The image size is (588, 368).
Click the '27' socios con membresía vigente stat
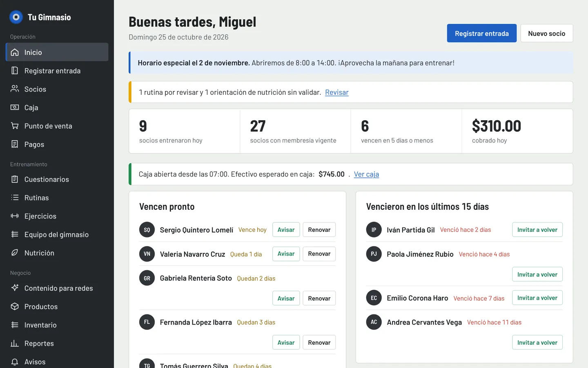pos(258,126)
